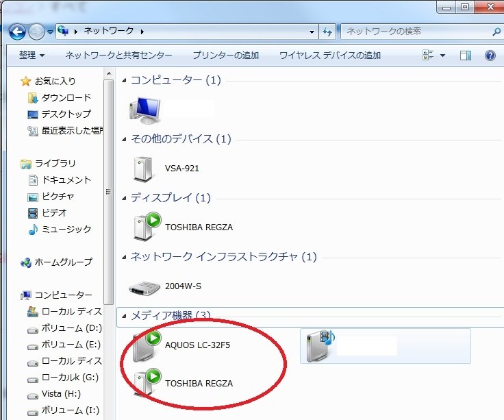
Task: Select ボリューム (D:) drive
Action: pos(64,328)
